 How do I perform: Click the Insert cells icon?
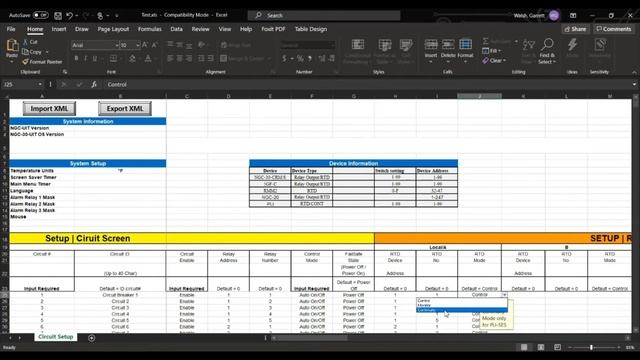pos(431,44)
